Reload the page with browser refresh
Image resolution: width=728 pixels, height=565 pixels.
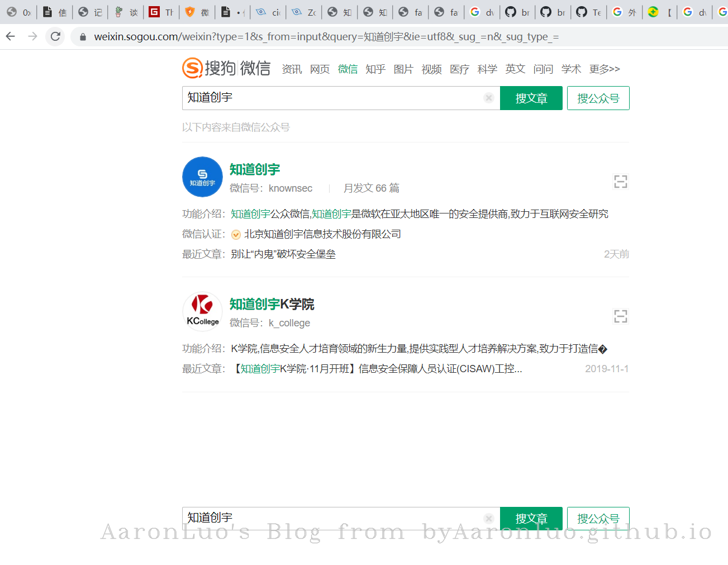(55, 37)
